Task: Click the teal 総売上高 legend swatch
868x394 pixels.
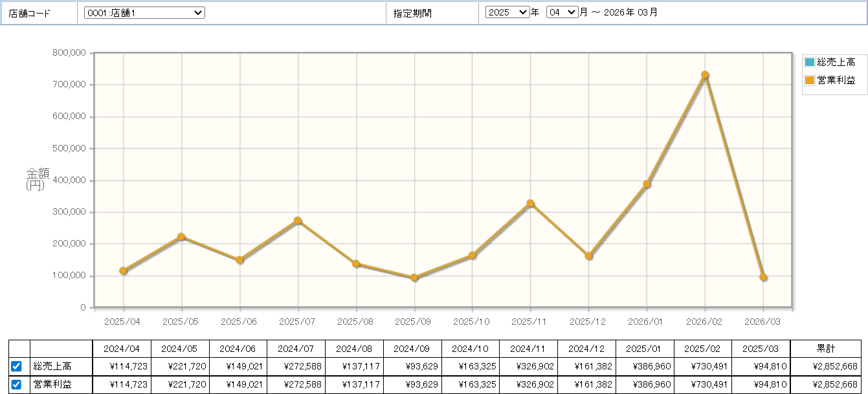Action: coord(809,62)
